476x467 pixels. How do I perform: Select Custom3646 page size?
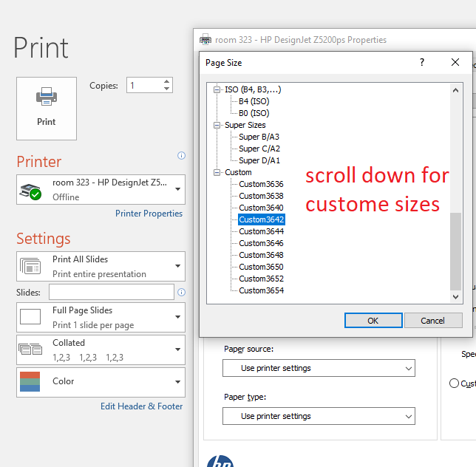261,243
